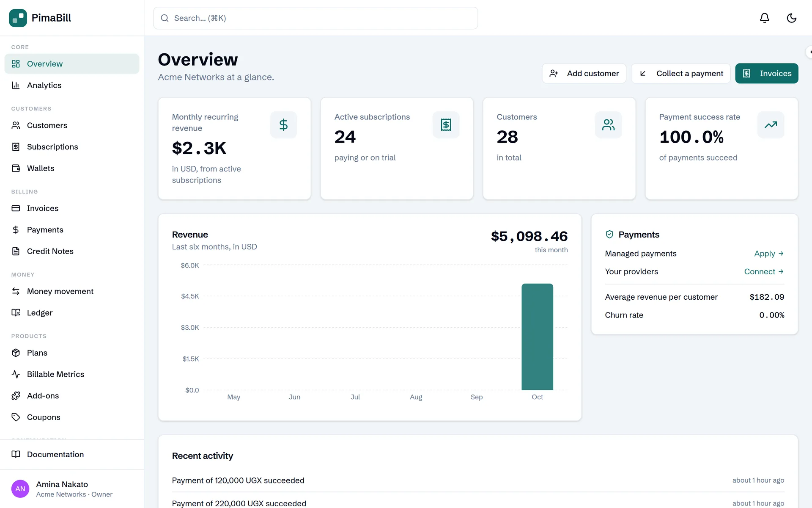Click the $5,098.46 revenue total
Viewport: 812px width, 508px height.
529,236
